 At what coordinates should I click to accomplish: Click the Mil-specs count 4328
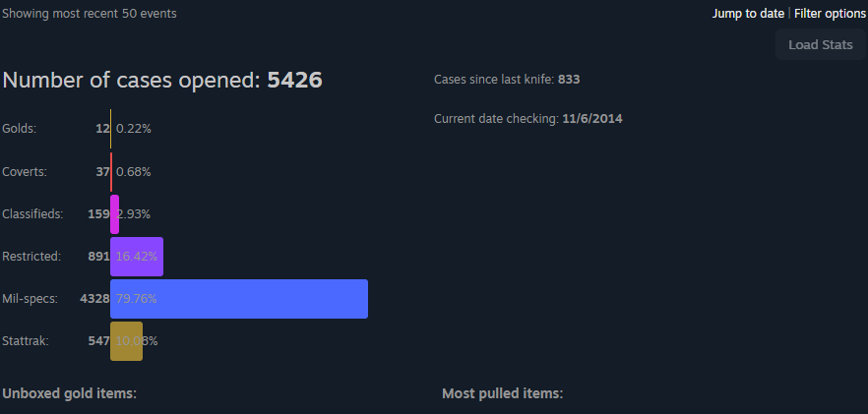94,299
